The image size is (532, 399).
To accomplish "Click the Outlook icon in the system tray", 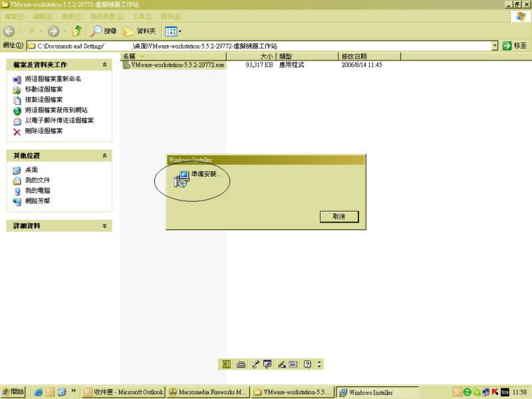I will point(458,392).
